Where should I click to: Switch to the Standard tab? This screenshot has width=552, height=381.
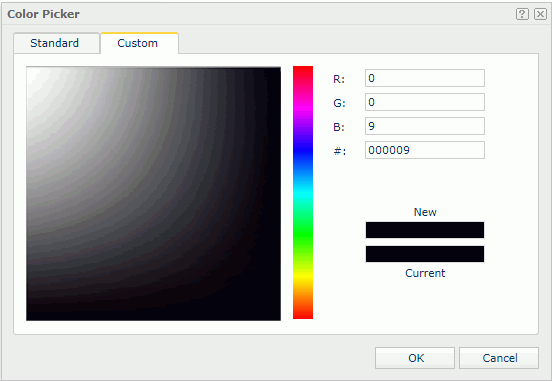pyautogui.click(x=57, y=43)
